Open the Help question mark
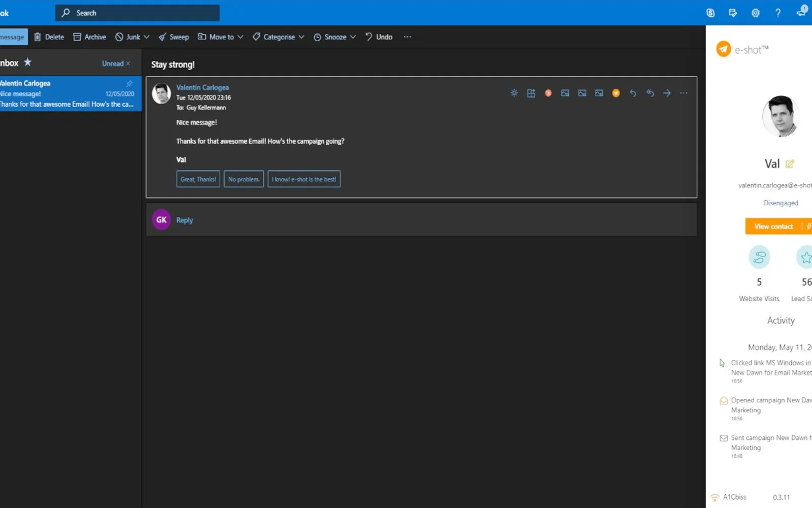 [778, 13]
